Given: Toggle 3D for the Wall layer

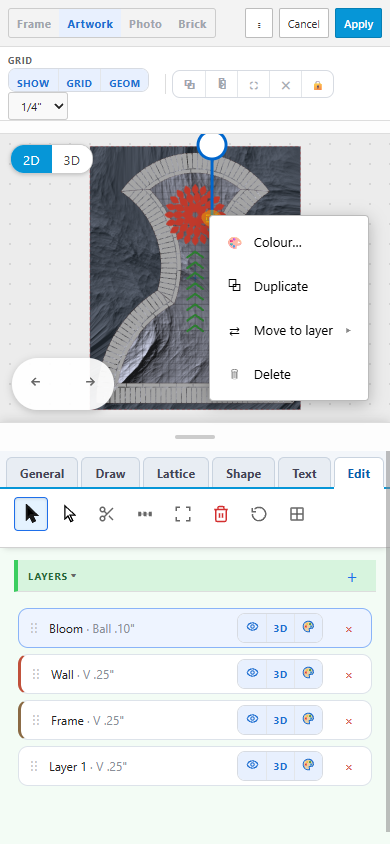Looking at the screenshot, I should pyautogui.click(x=280, y=674).
